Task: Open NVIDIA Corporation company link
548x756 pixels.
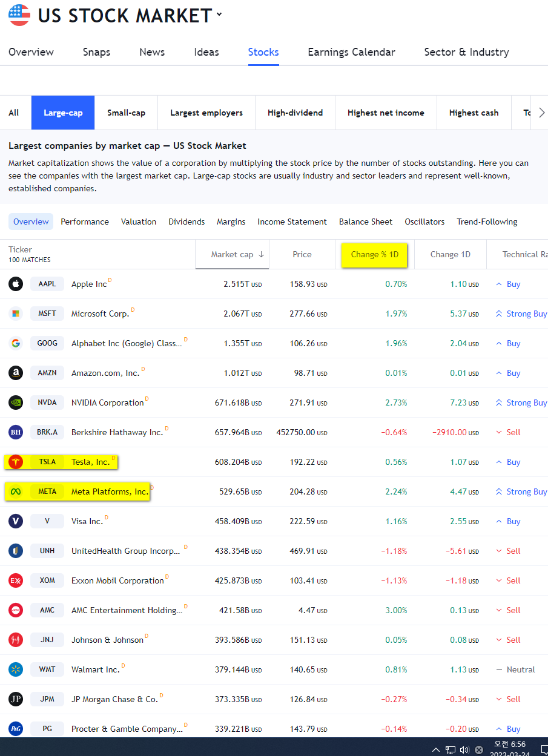Action: coord(108,403)
